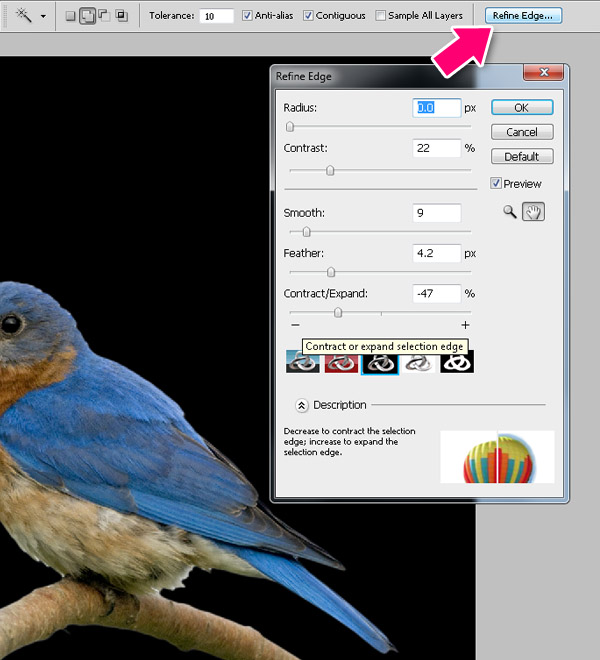This screenshot has width=600, height=660.
Task: Choose the Subtract from Selection mode icon
Action: tap(104, 16)
